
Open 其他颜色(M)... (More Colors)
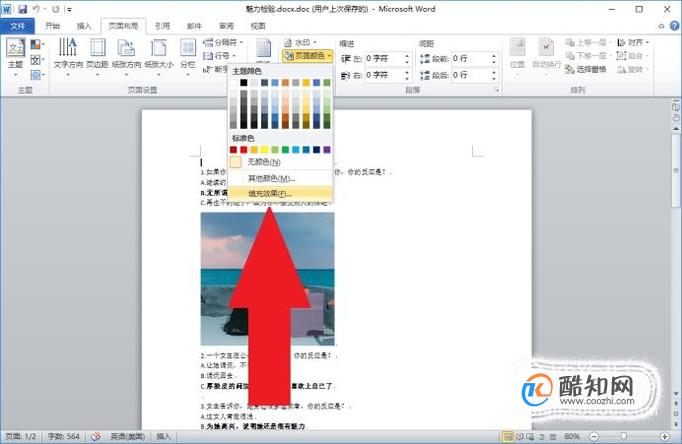pos(281,178)
